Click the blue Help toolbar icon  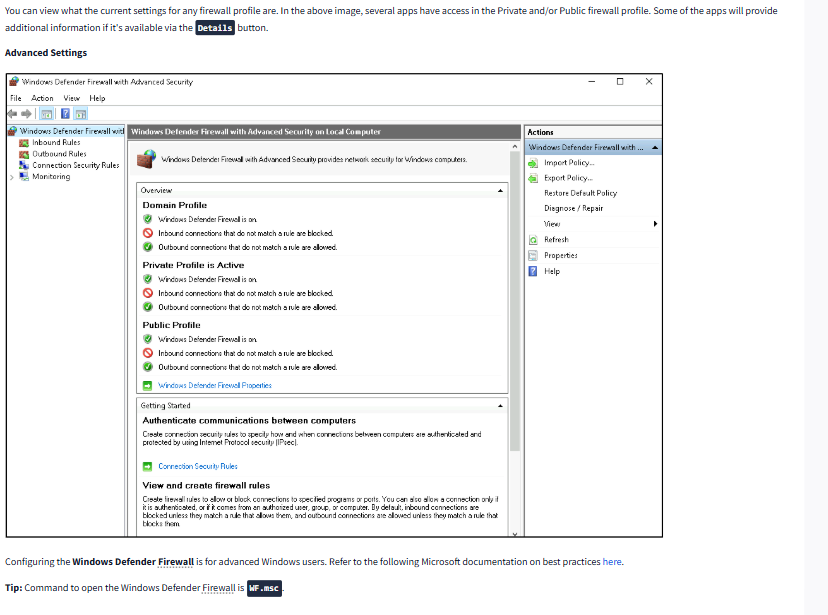65,114
